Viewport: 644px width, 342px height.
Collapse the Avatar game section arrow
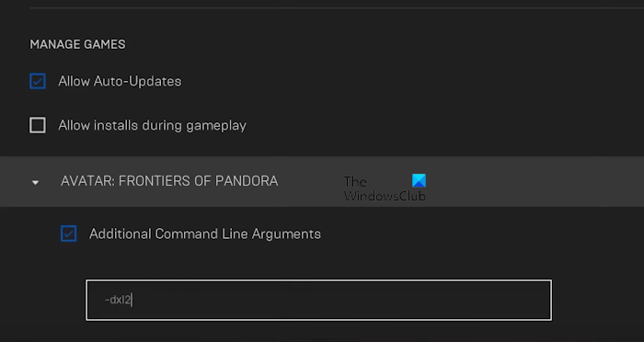pos(35,182)
